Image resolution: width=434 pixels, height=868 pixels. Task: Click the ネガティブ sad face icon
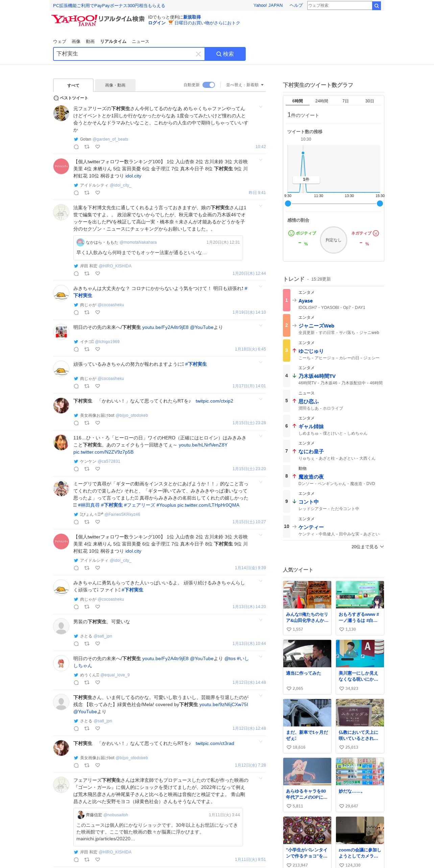click(376, 233)
